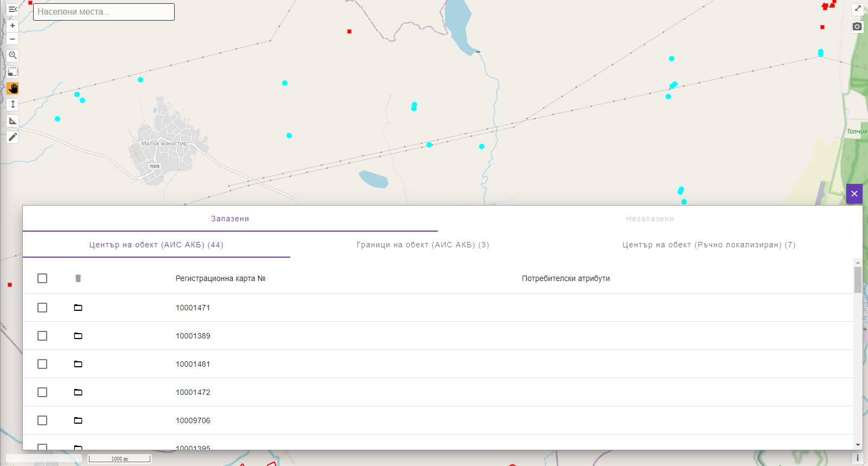Select record number 10001472
This screenshot has width=868, height=466.
point(193,392)
